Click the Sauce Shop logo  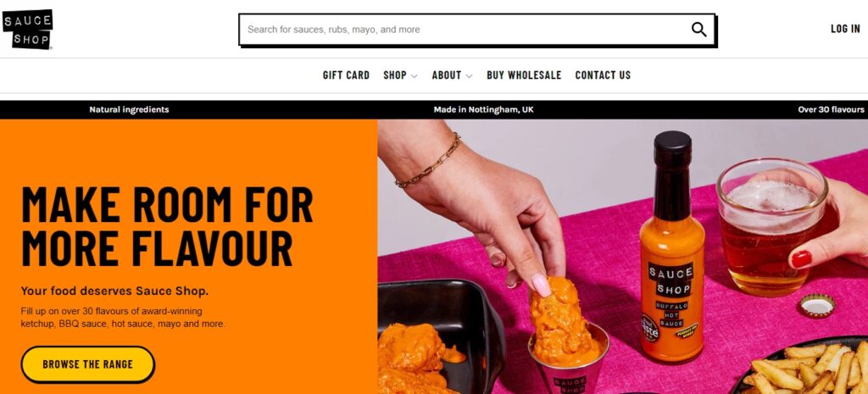tap(28, 30)
